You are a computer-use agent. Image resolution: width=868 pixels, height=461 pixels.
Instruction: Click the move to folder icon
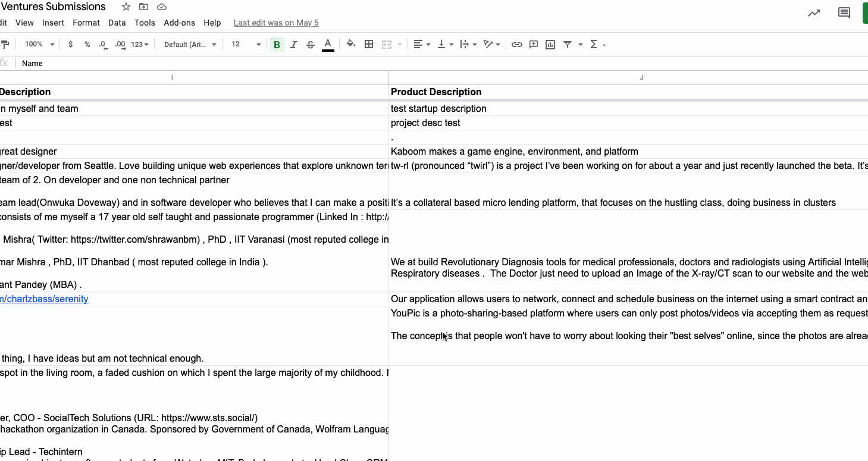pyautogui.click(x=143, y=7)
